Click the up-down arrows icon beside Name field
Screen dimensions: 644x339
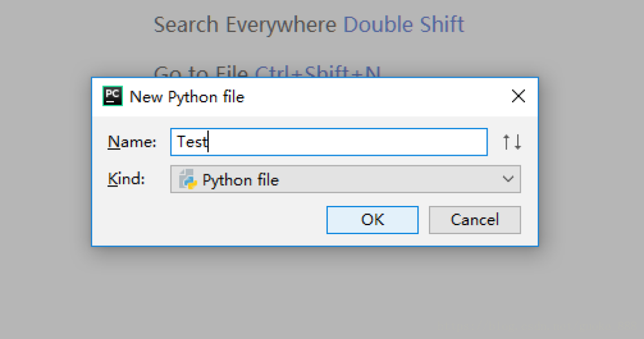tap(512, 142)
